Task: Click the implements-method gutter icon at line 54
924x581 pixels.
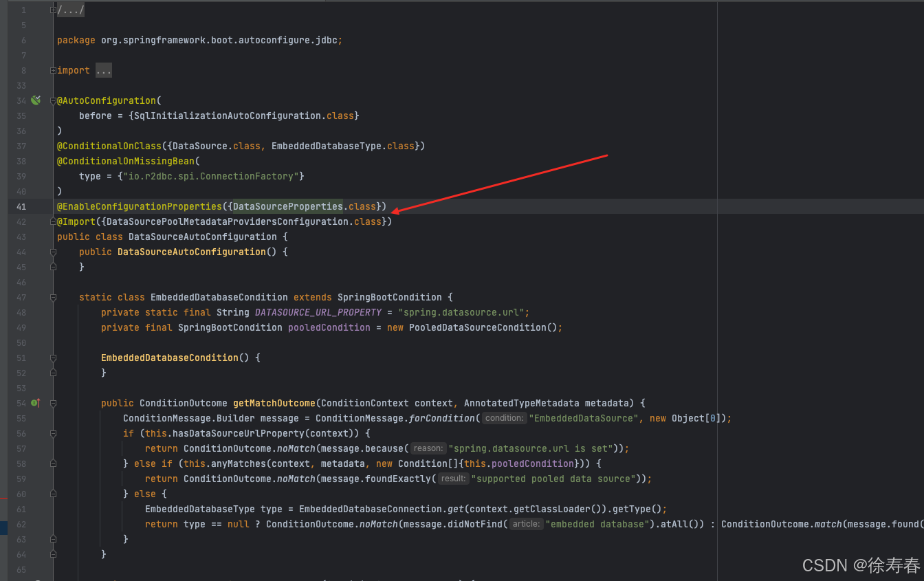Action: pyautogui.click(x=36, y=403)
